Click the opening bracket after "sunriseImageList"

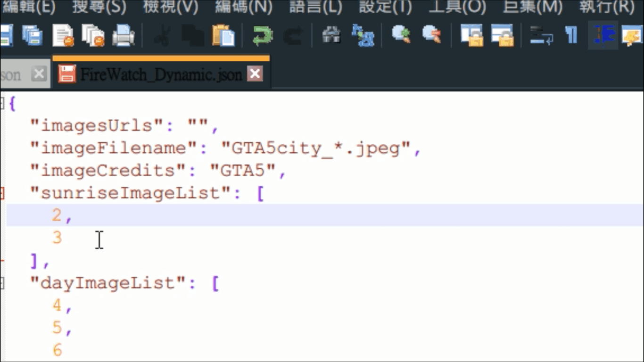pyautogui.click(x=260, y=193)
